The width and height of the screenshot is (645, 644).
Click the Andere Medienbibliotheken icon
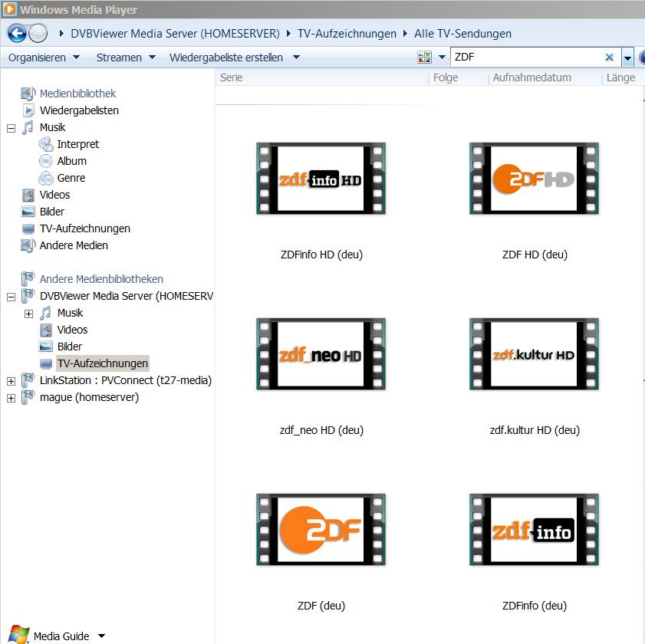pyautogui.click(x=28, y=279)
